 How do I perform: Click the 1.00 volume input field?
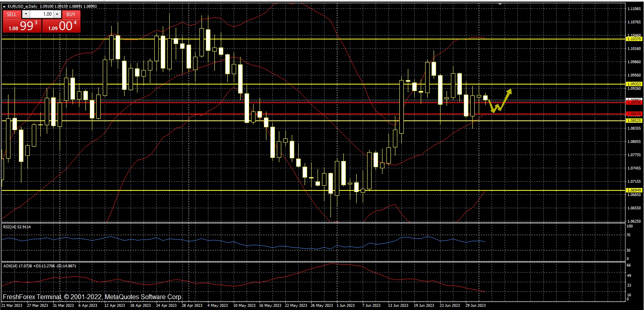42,14
